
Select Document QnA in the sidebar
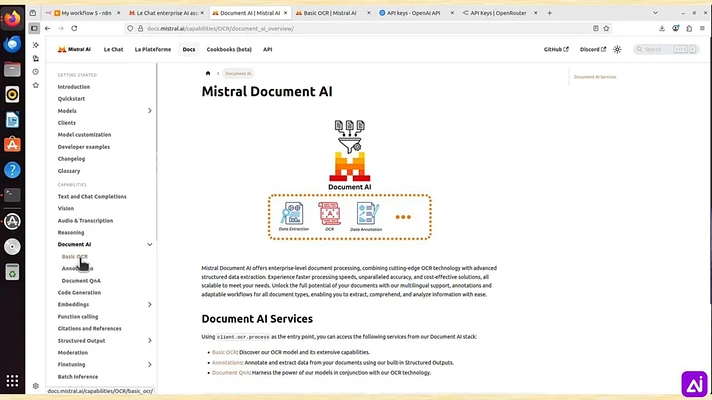coord(81,281)
